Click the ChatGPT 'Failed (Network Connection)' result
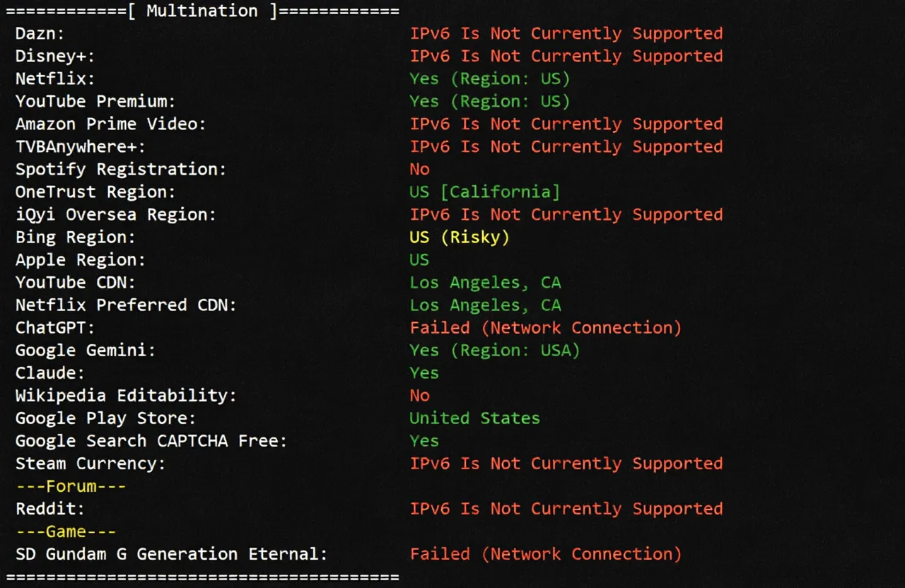The width and height of the screenshot is (905, 588). (546, 327)
